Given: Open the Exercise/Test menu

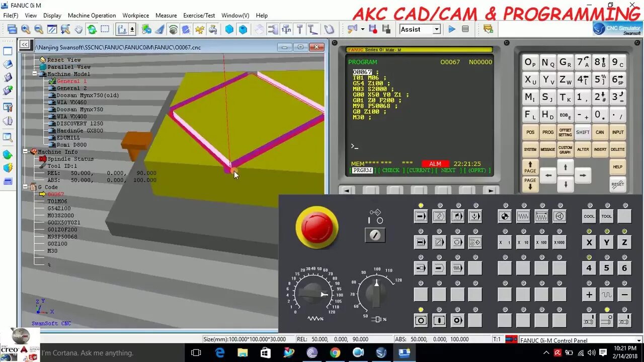Looking at the screenshot, I should [199, 16].
